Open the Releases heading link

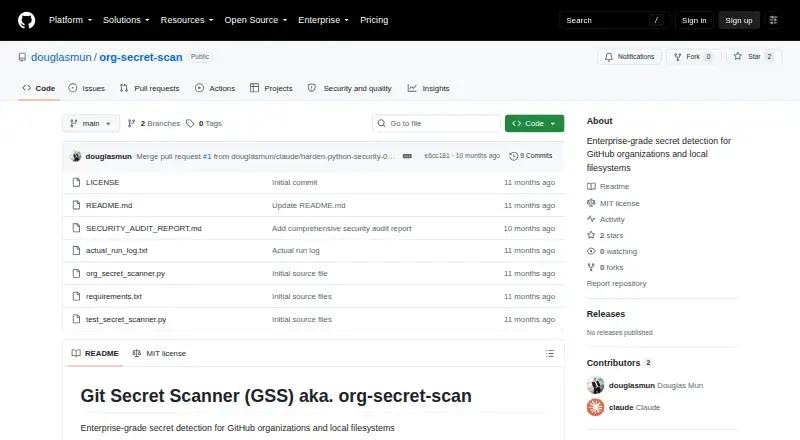(x=606, y=314)
